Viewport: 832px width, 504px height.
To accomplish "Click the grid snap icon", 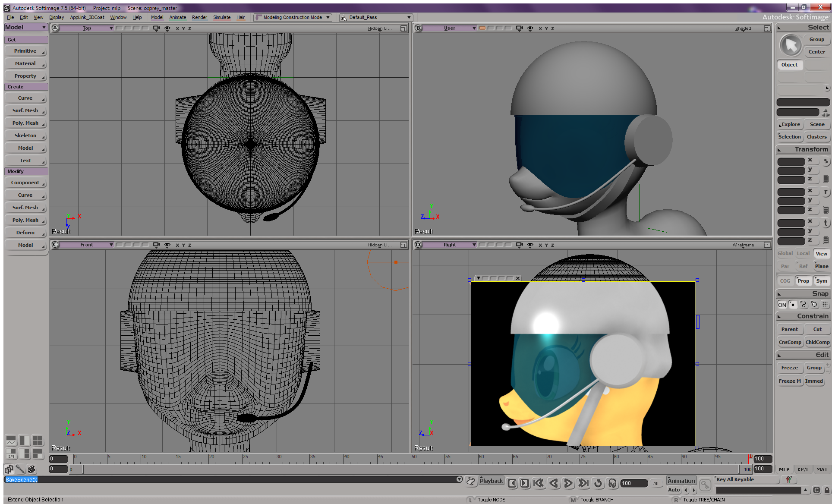I will [825, 305].
